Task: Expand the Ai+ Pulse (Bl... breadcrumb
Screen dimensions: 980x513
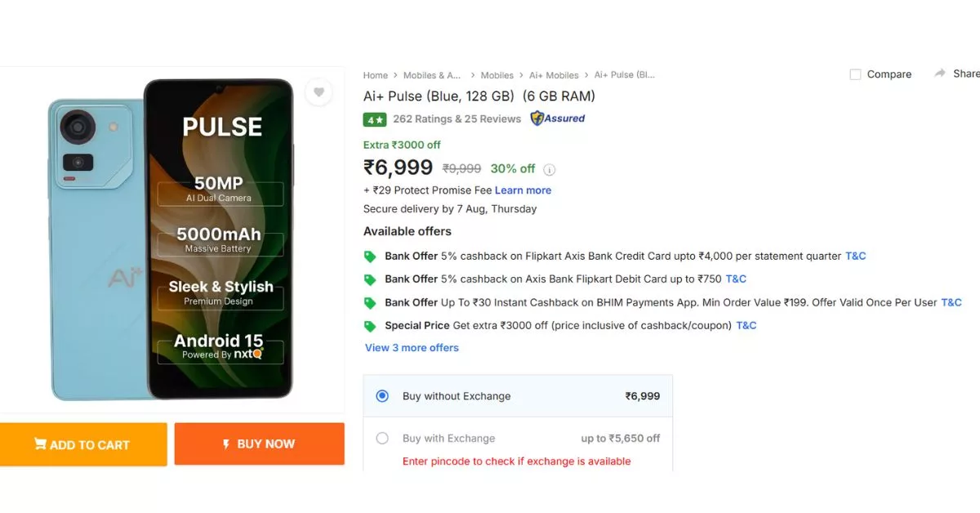Action: pos(624,74)
